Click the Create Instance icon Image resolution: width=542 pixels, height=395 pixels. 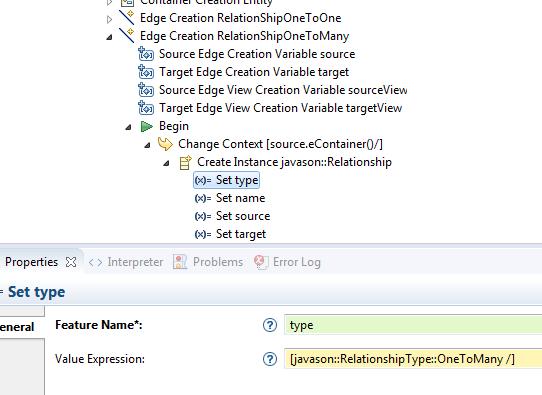click(185, 162)
